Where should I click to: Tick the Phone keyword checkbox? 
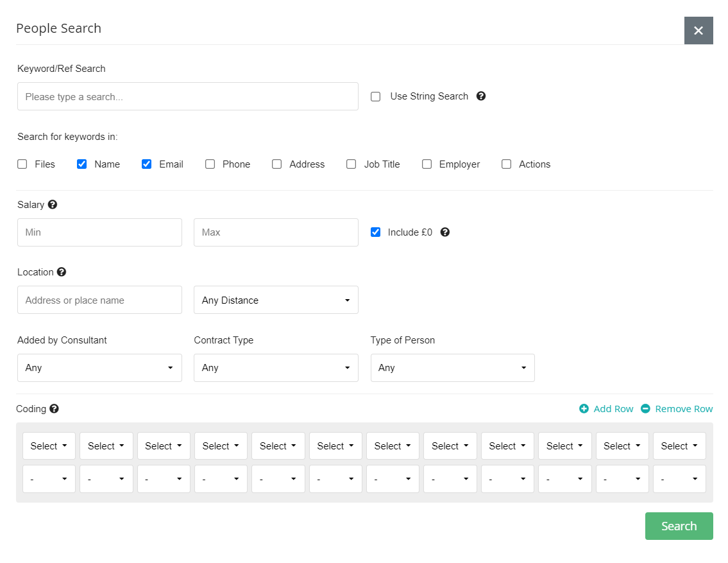(210, 164)
